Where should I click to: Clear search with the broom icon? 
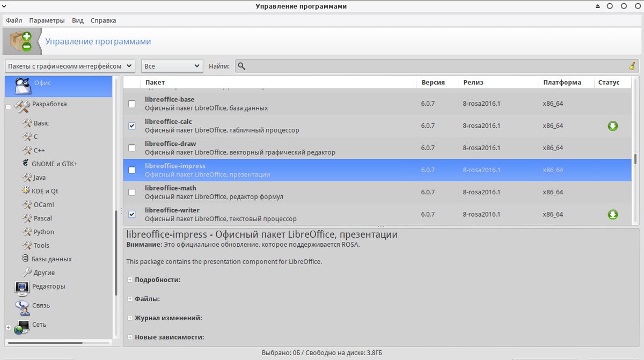pos(632,66)
